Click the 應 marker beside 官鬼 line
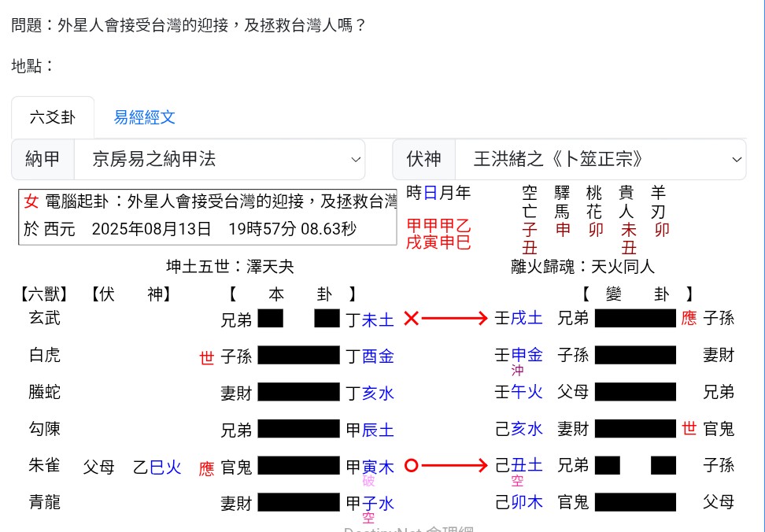This screenshot has width=765, height=532. point(208,466)
